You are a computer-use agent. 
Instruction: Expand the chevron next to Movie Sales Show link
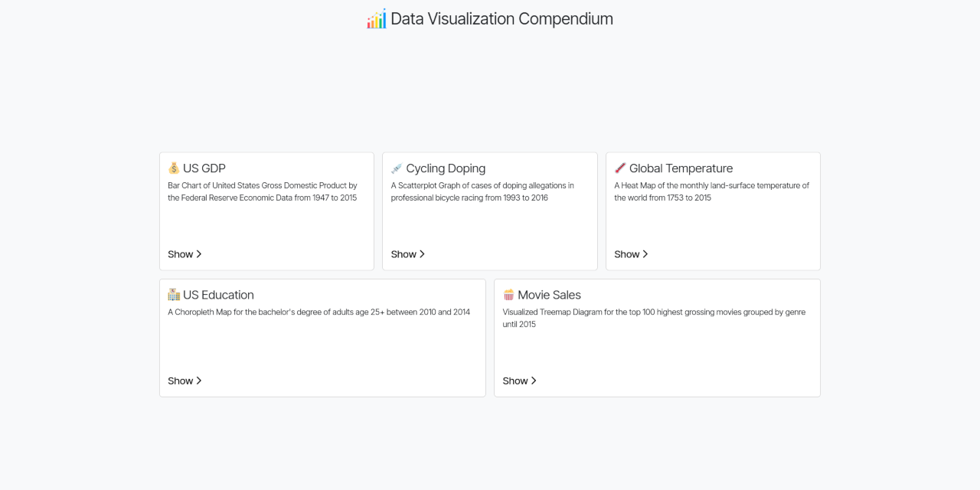(x=533, y=381)
